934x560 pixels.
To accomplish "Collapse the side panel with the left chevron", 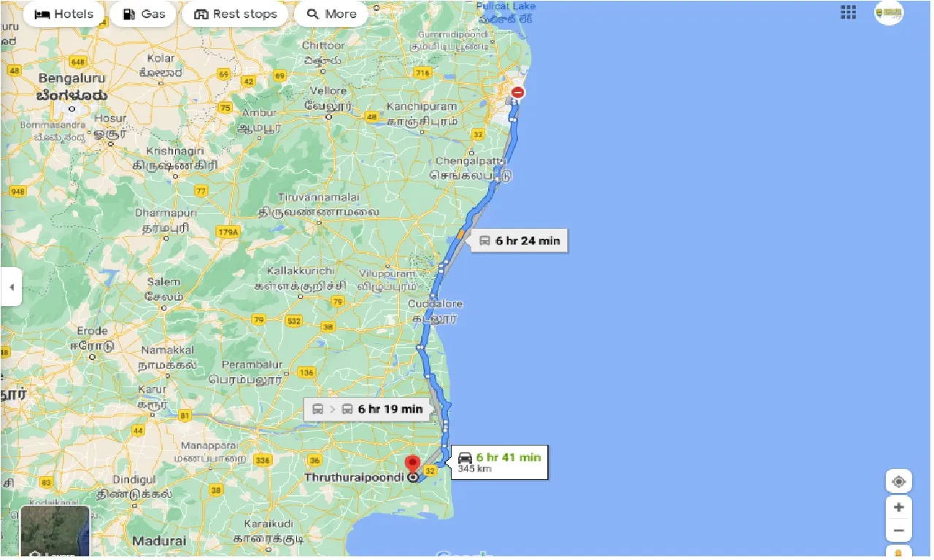I will (11, 287).
